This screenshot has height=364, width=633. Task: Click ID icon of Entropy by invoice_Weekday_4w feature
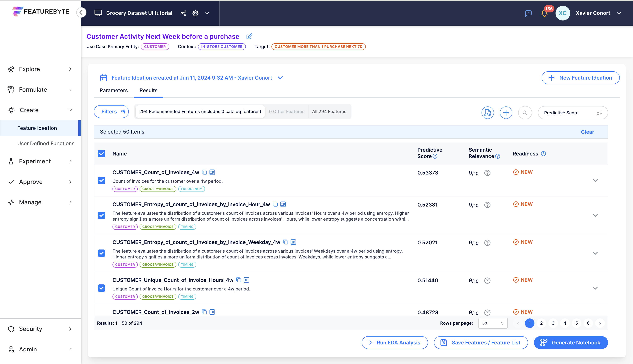click(x=293, y=242)
